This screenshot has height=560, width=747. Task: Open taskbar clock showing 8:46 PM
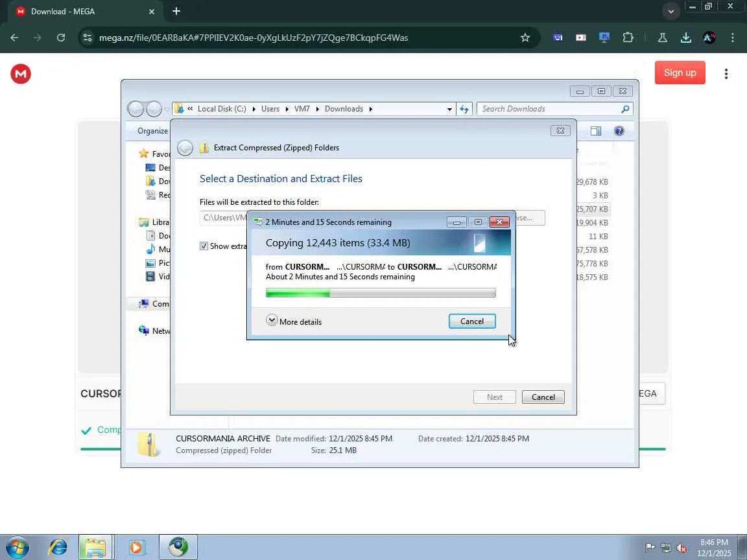pos(714,548)
